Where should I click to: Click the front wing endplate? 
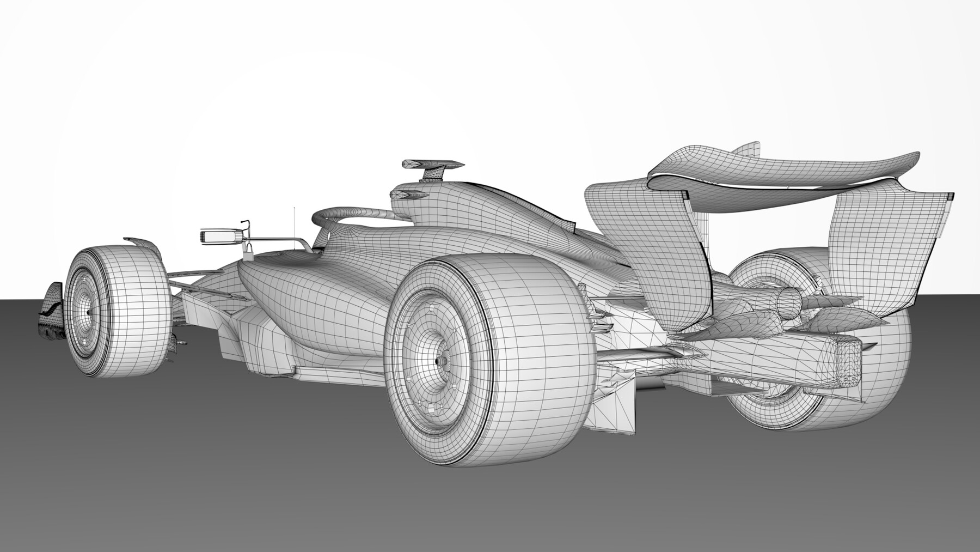tap(51, 312)
